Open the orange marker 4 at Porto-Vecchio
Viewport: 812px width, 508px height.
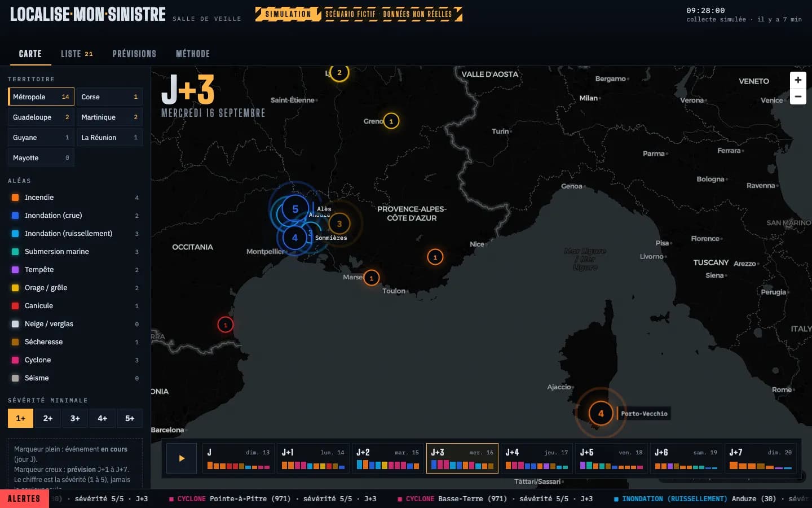601,413
